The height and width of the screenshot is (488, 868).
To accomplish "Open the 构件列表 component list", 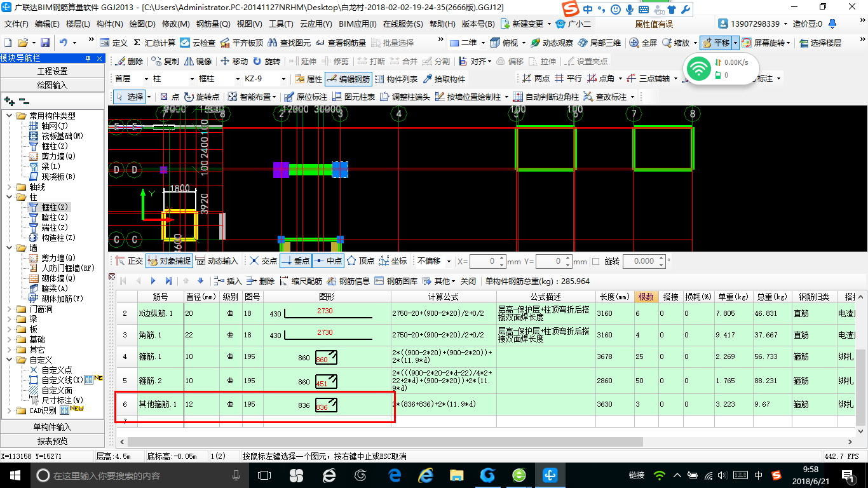I will click(x=396, y=79).
